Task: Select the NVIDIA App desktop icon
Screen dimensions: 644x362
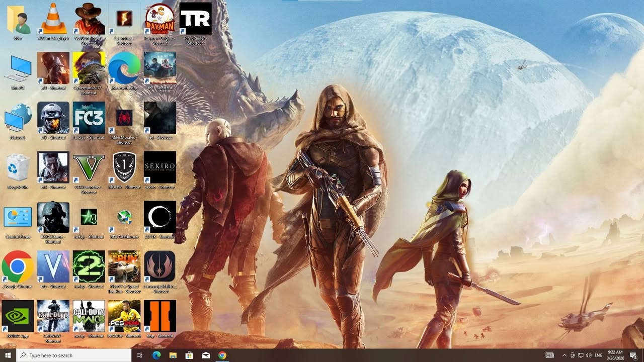Action: 18,316
